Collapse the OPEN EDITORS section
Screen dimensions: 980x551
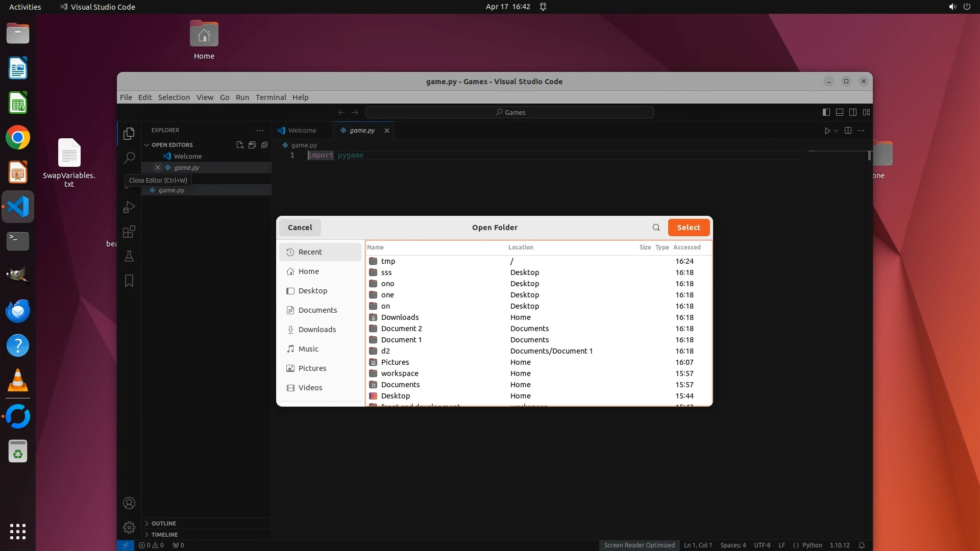(x=171, y=145)
